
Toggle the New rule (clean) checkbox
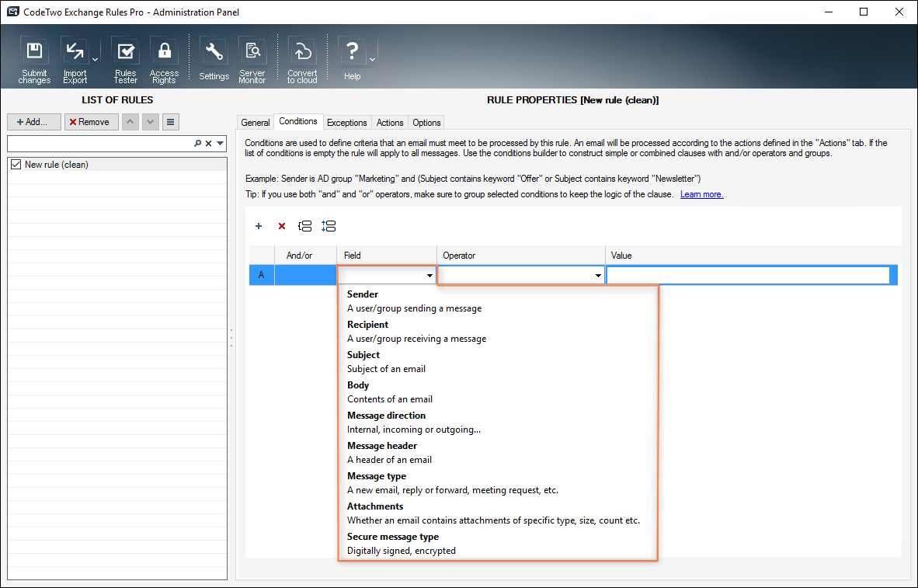16,165
